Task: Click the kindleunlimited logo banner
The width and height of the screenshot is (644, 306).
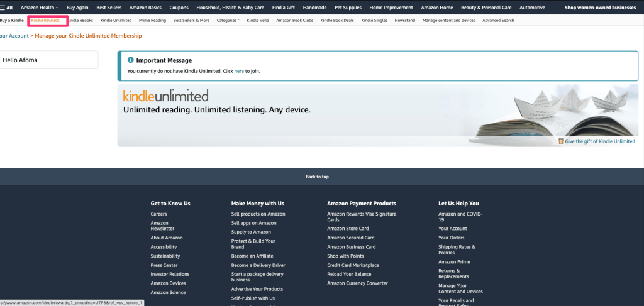Action: coord(165,95)
